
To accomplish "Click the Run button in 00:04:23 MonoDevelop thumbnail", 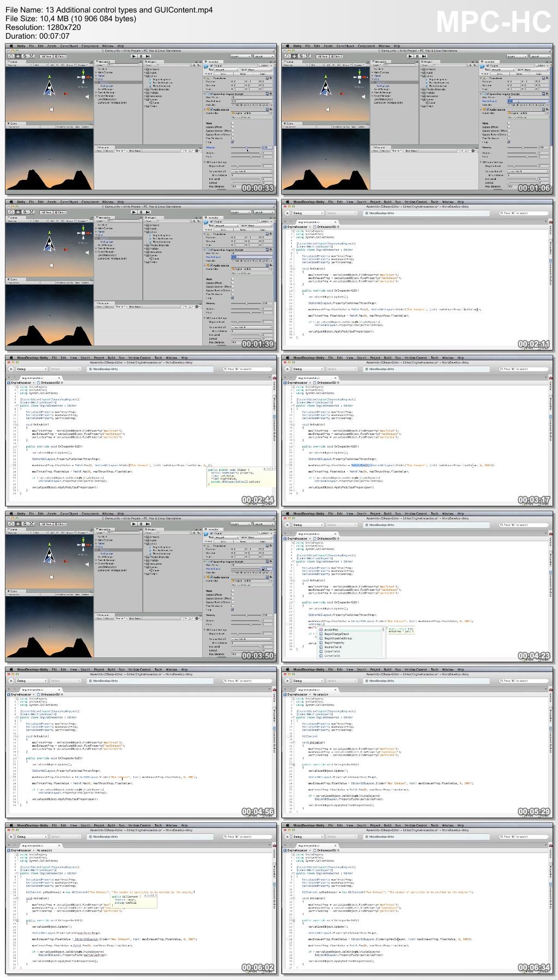I will pos(287,525).
